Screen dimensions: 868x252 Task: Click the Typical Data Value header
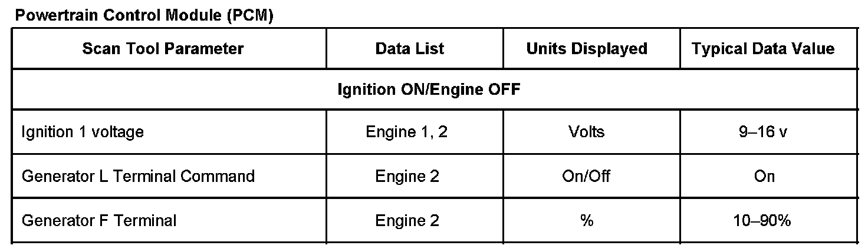[763, 48]
